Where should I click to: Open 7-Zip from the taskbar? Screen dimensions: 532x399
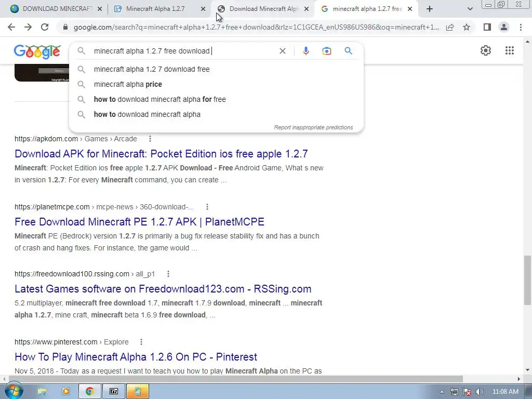click(114, 392)
